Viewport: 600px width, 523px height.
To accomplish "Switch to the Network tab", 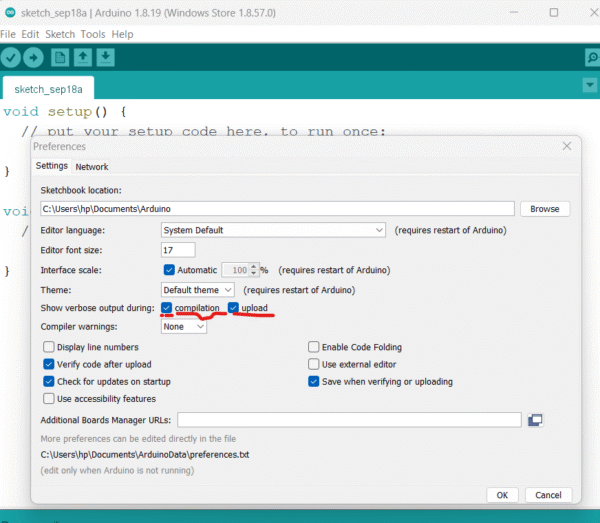I will click(x=92, y=167).
